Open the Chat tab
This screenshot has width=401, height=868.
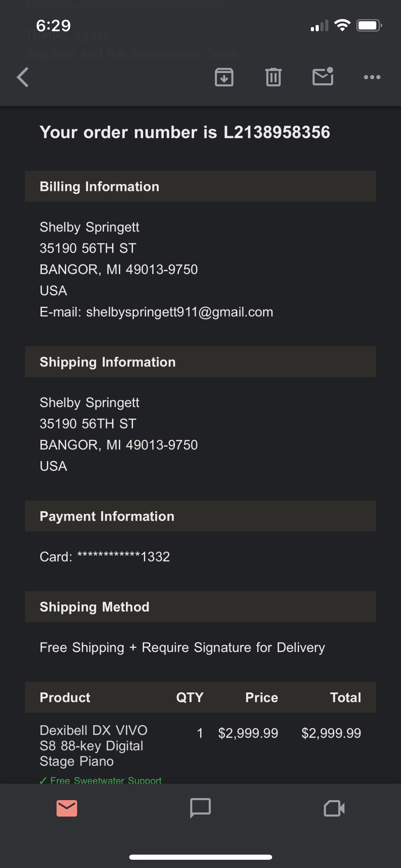(200, 808)
